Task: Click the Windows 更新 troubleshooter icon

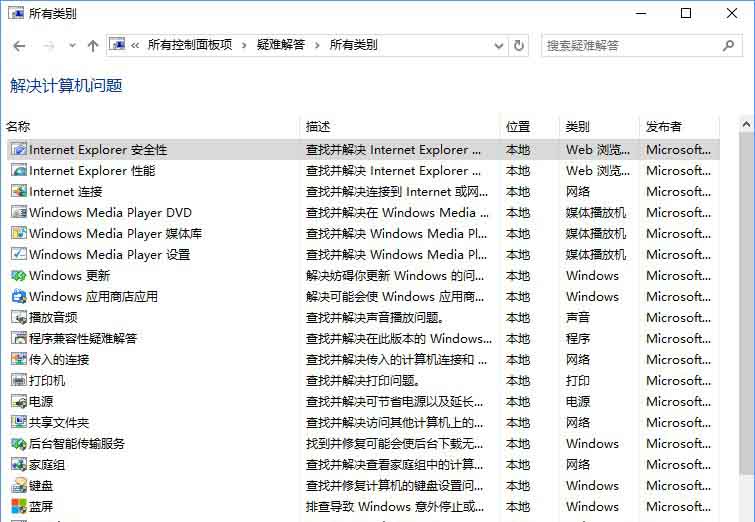Action: point(18,276)
